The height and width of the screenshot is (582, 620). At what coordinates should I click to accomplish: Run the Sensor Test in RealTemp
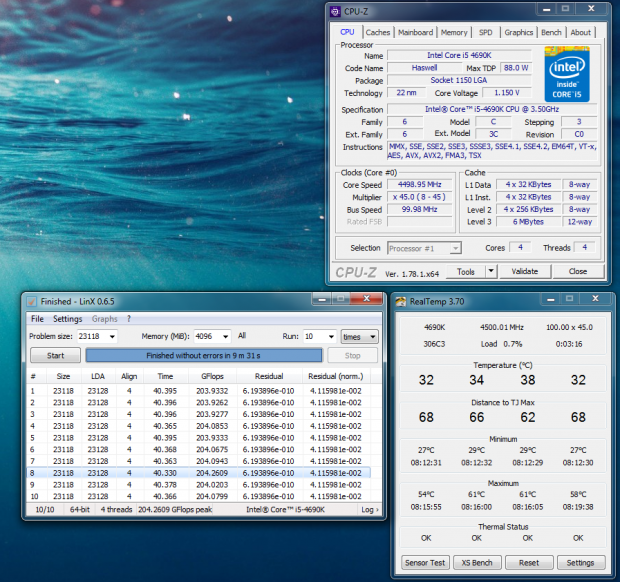click(x=424, y=562)
